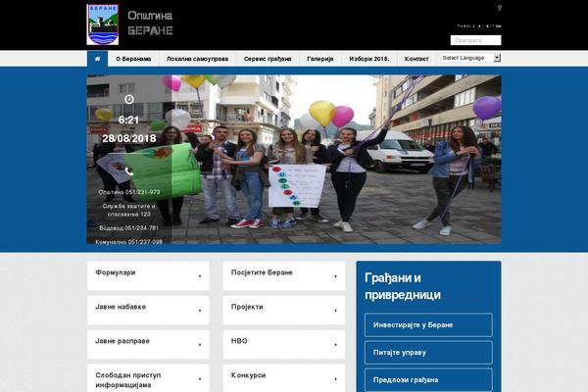Click Служба заштите и спасавања 123 text
588x392 pixels.
pos(129,210)
